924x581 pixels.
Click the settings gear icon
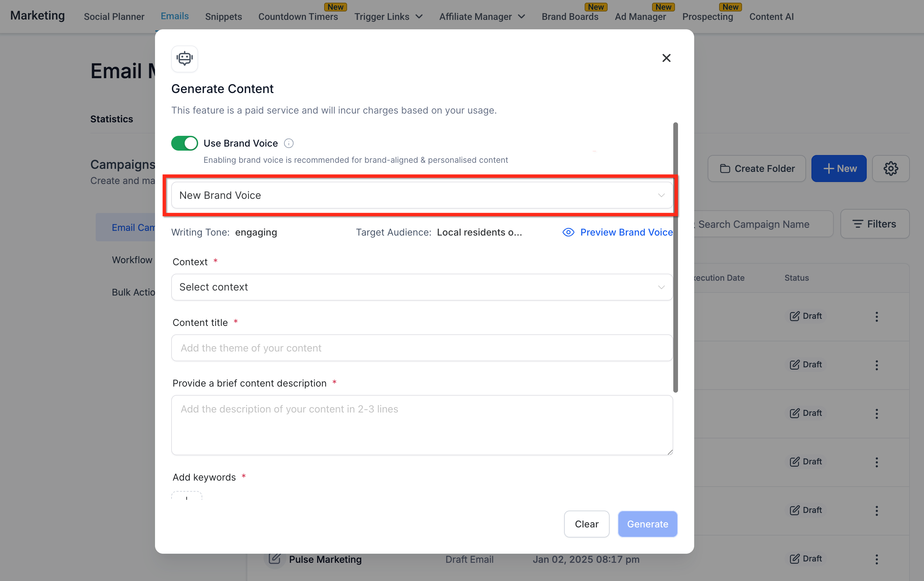click(890, 169)
